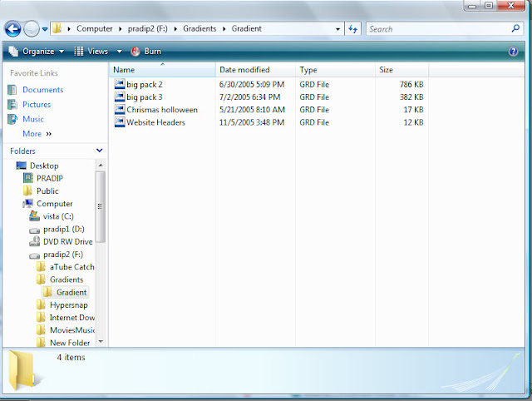This screenshot has width=532, height=401.
Task: Click the Refresh button next to address bar
Action: pyautogui.click(x=352, y=29)
